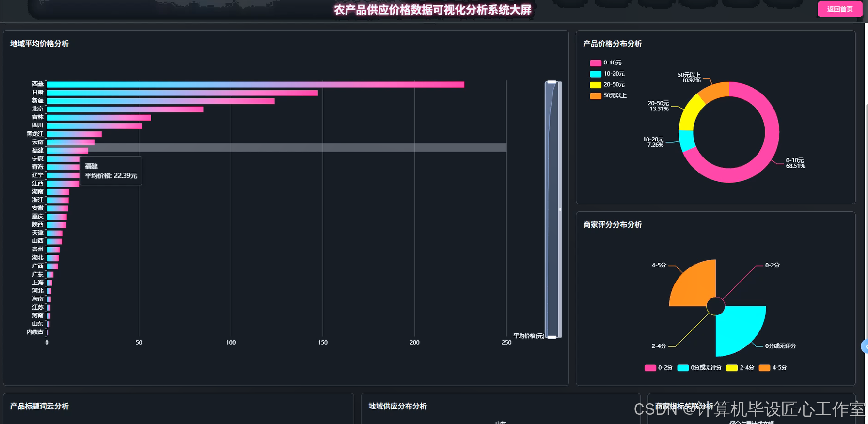Image resolution: width=868 pixels, height=424 pixels.
Task: Click the 返回首页 button
Action: click(839, 9)
